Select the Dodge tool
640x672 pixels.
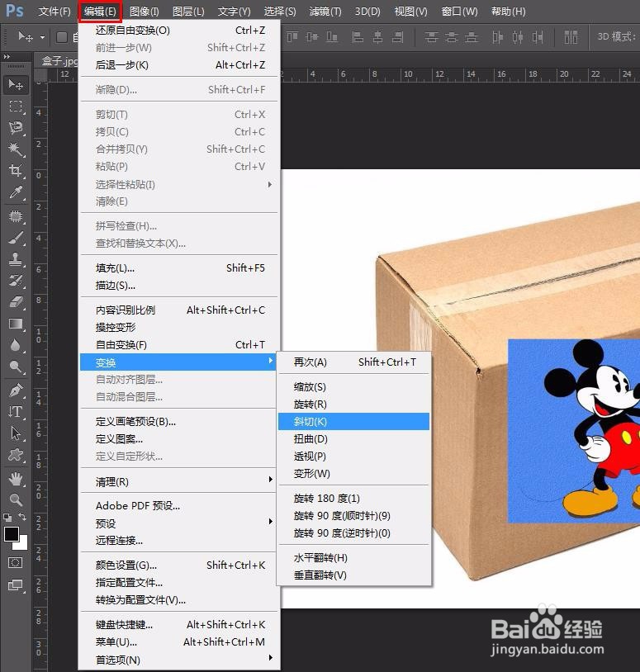[x=16, y=367]
